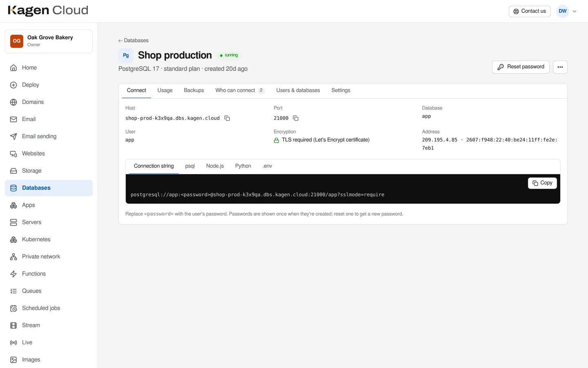Image resolution: width=588 pixels, height=368 pixels.
Task: Show the .env connection snippet
Action: pos(267,166)
